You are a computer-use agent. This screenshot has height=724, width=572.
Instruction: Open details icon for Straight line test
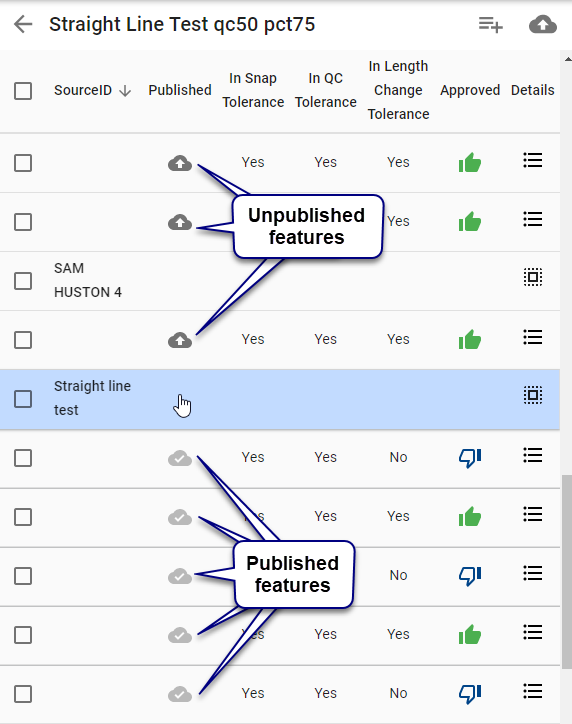tap(533, 395)
